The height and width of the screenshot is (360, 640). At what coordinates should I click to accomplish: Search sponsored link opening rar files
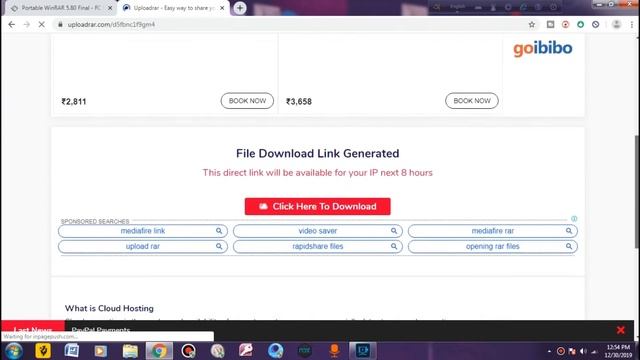click(493, 247)
